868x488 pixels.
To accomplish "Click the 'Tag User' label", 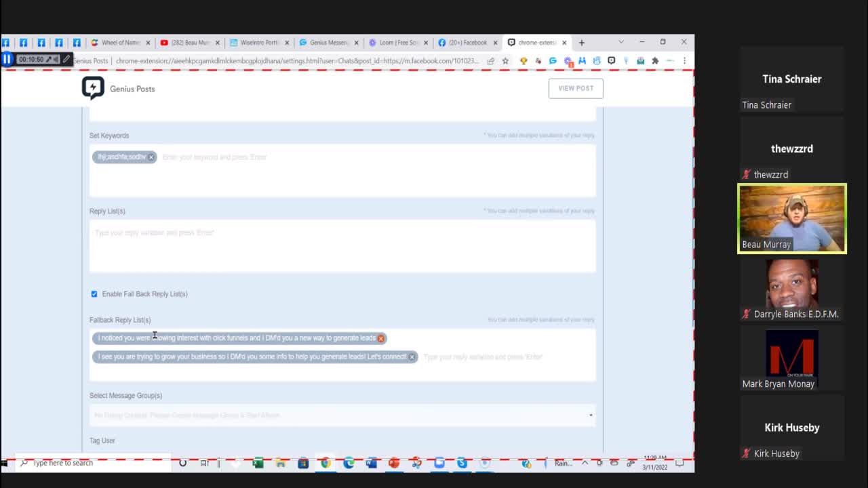I will (x=102, y=441).
